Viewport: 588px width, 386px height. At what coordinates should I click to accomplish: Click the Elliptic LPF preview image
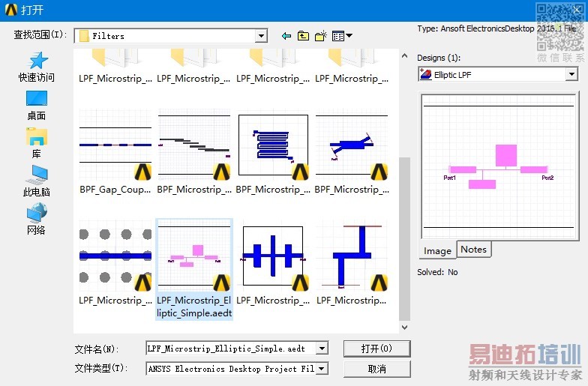pos(498,166)
